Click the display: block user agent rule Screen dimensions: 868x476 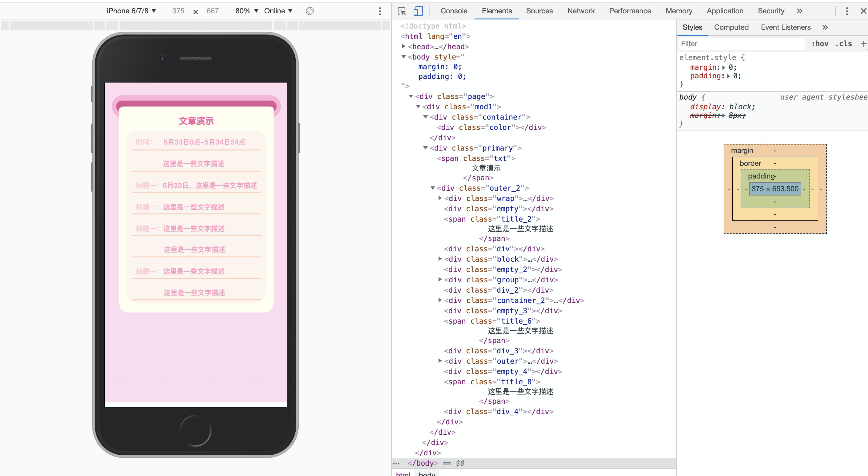[722, 107]
